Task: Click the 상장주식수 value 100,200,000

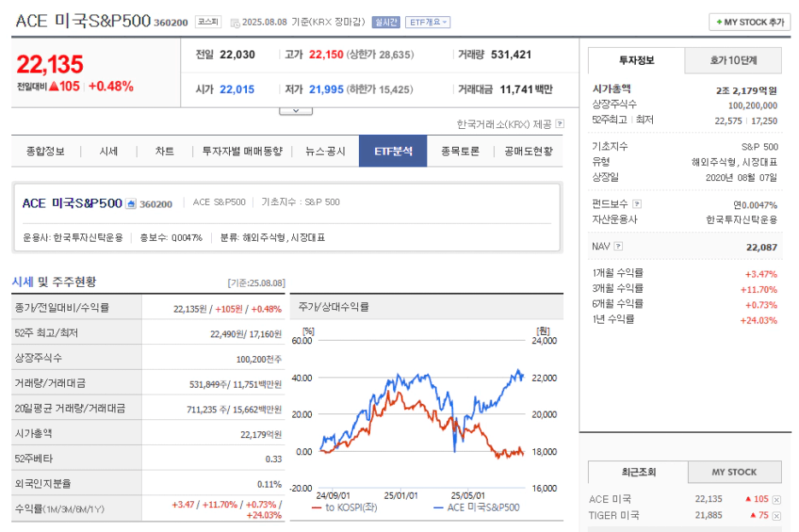Action: [753, 106]
